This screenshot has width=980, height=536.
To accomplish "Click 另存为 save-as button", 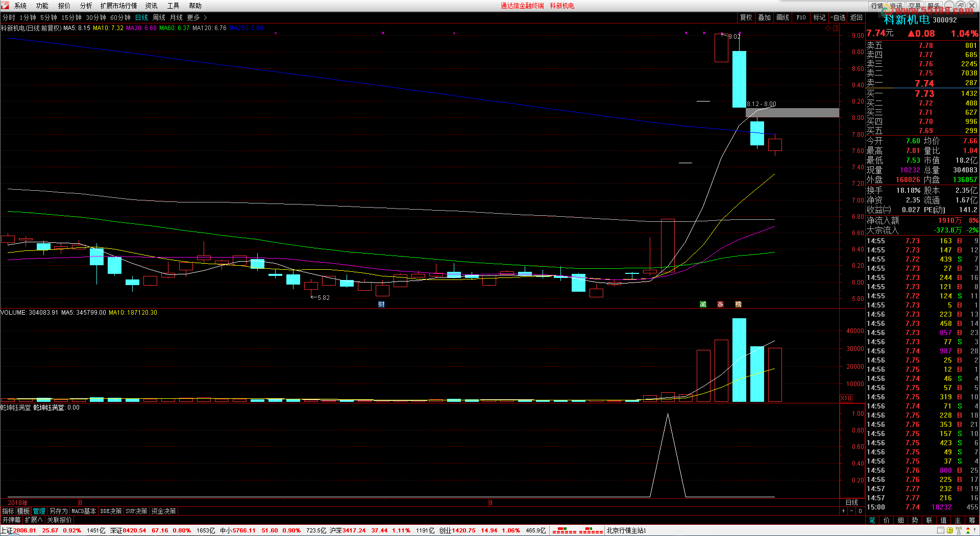I will click(x=59, y=511).
